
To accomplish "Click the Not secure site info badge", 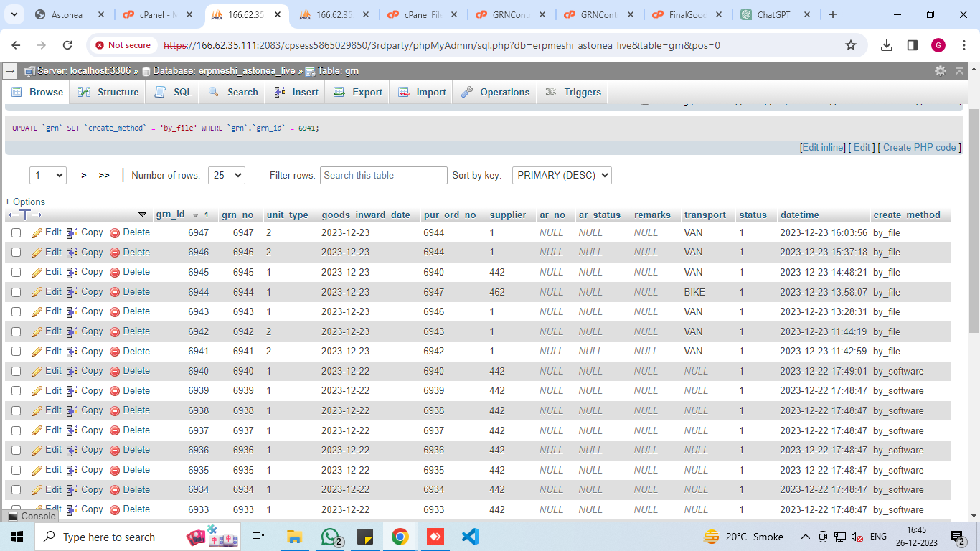I will (x=123, y=45).
